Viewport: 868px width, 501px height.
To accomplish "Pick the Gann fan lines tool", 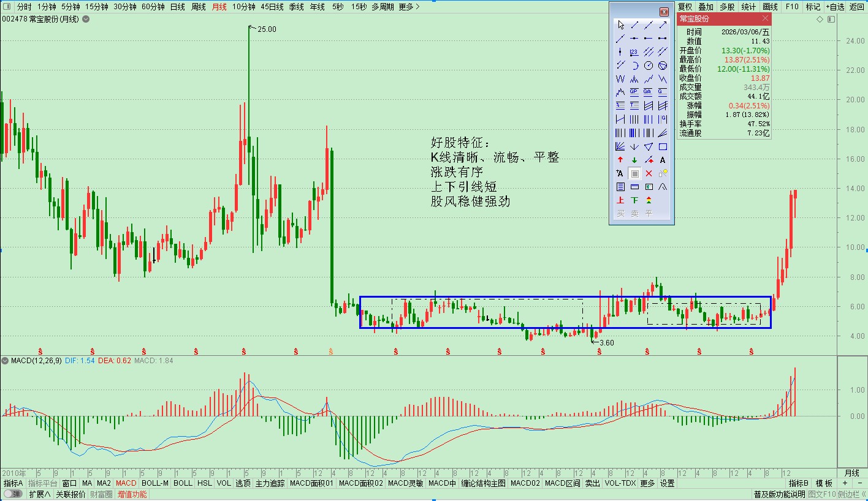I will (620, 146).
